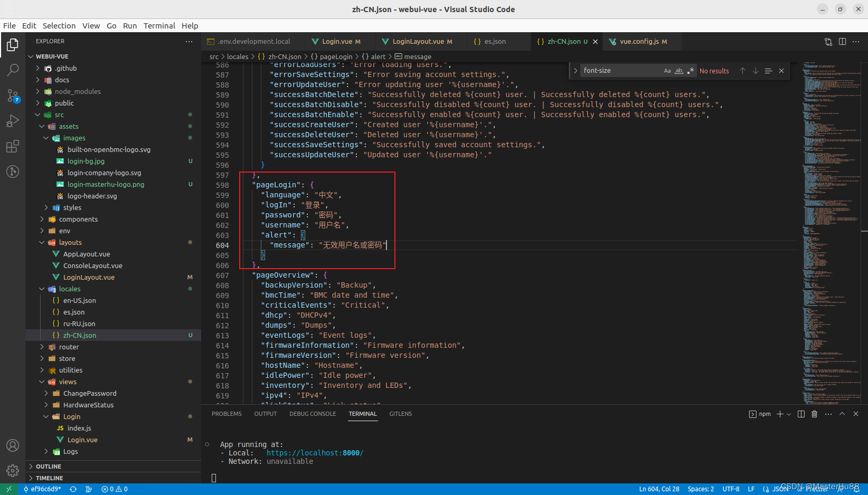Screen dimensions: 868x495
Task: Open the Manage gear menu
Action: [13, 470]
